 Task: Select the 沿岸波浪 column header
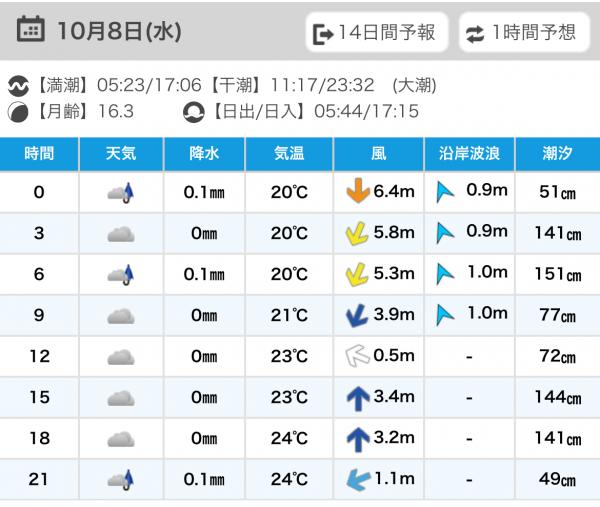(469, 153)
